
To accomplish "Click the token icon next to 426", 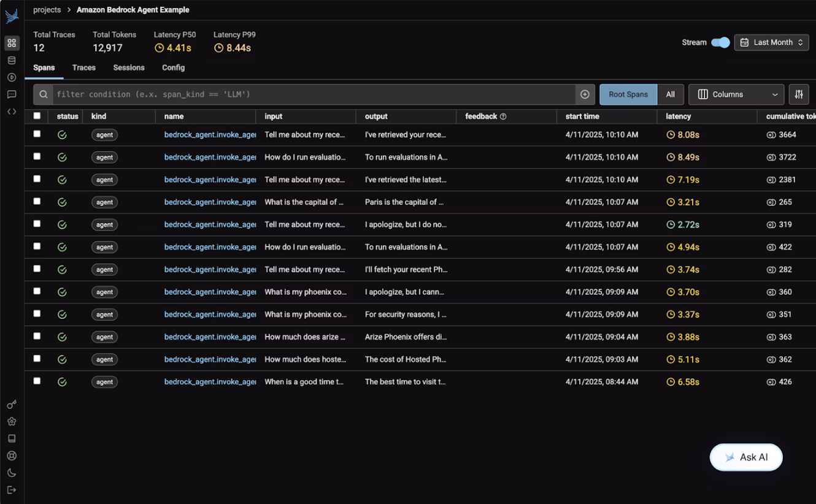I will pyautogui.click(x=771, y=382).
